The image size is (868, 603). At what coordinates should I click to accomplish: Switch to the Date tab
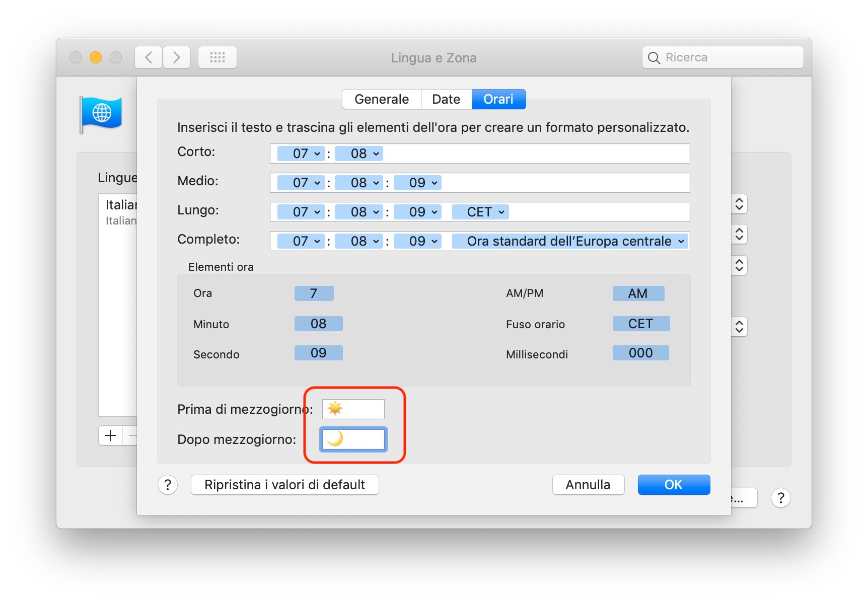pyautogui.click(x=446, y=99)
